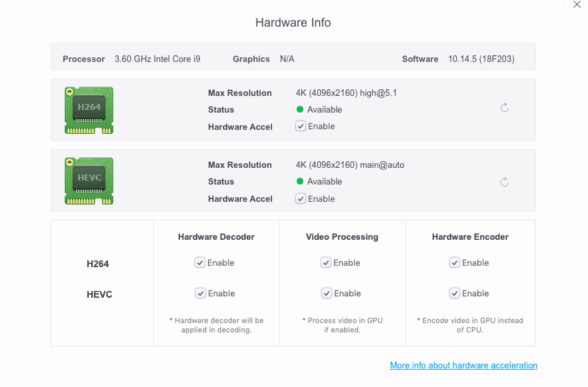
Task: Click the green H264 status indicator
Action: pos(300,109)
